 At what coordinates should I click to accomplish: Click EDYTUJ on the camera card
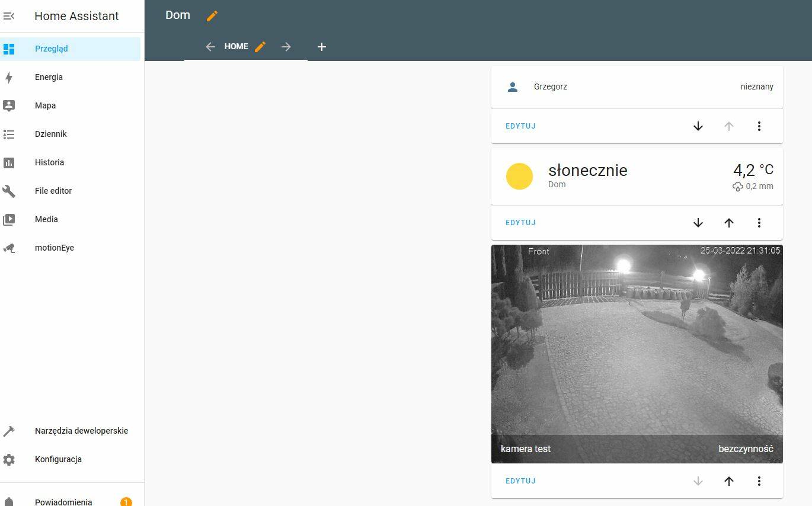(520, 481)
